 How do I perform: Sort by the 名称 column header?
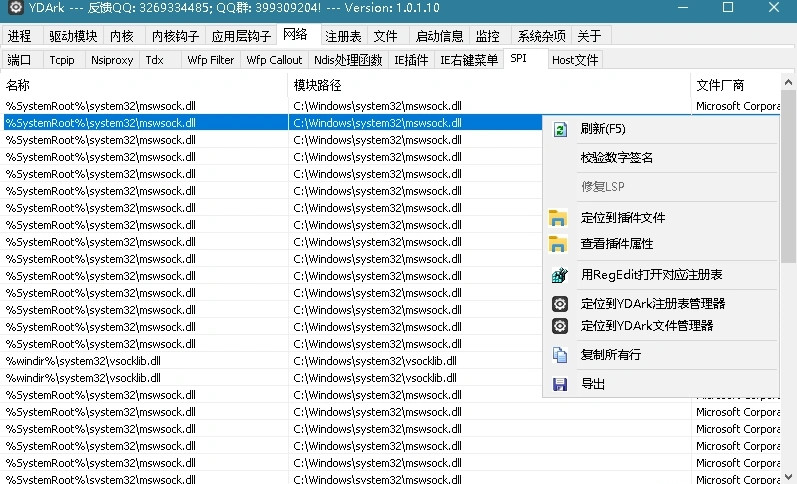pyautogui.click(x=144, y=85)
